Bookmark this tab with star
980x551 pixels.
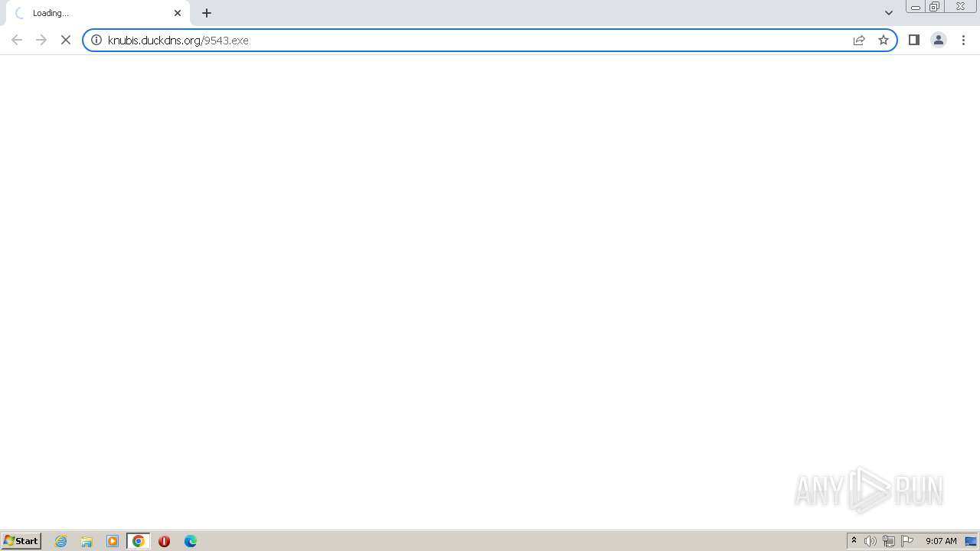(884, 40)
